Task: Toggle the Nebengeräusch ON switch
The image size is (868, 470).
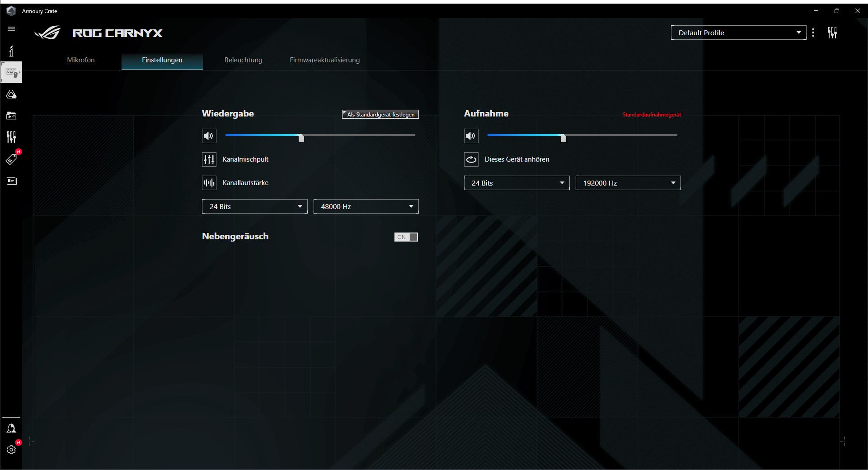Action: click(x=406, y=237)
